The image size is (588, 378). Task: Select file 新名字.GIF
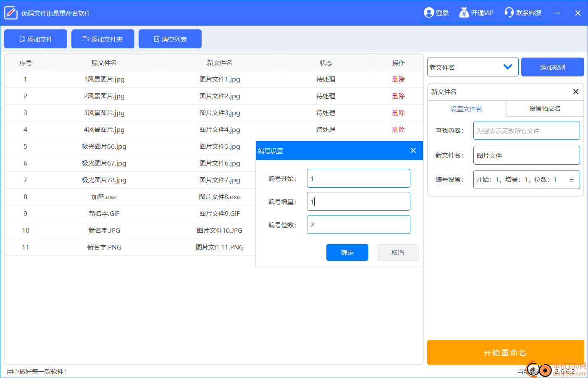104,214
